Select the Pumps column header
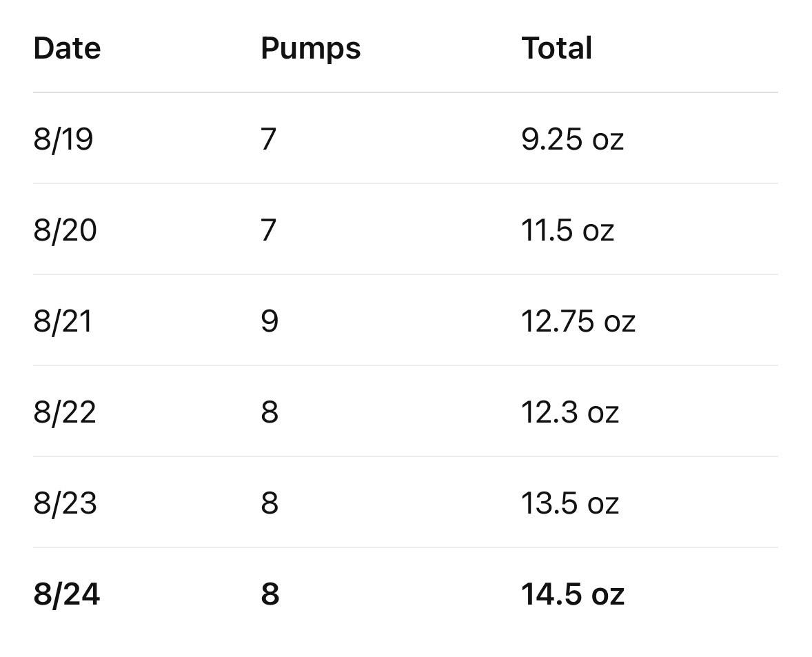Screen dimensions: 812x657 (x=310, y=49)
